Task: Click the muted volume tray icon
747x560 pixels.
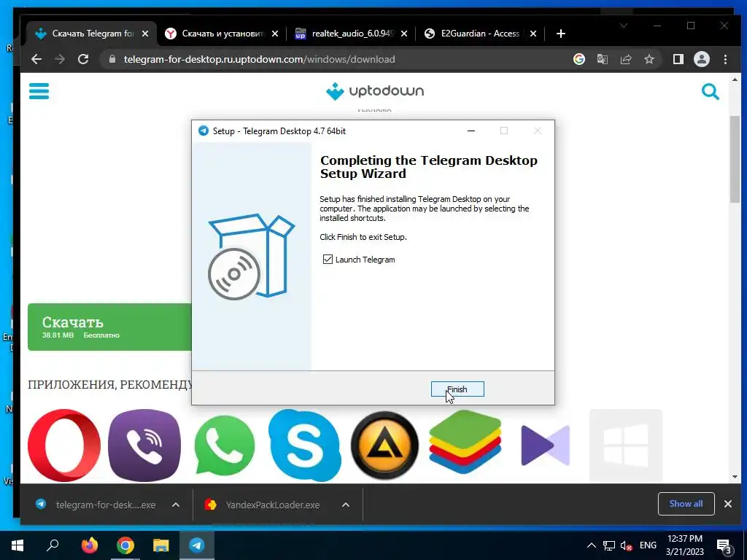Action: (626, 545)
